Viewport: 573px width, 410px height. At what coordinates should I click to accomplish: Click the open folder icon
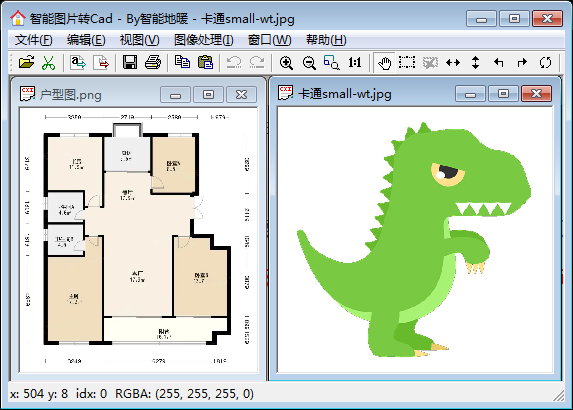click(x=27, y=62)
